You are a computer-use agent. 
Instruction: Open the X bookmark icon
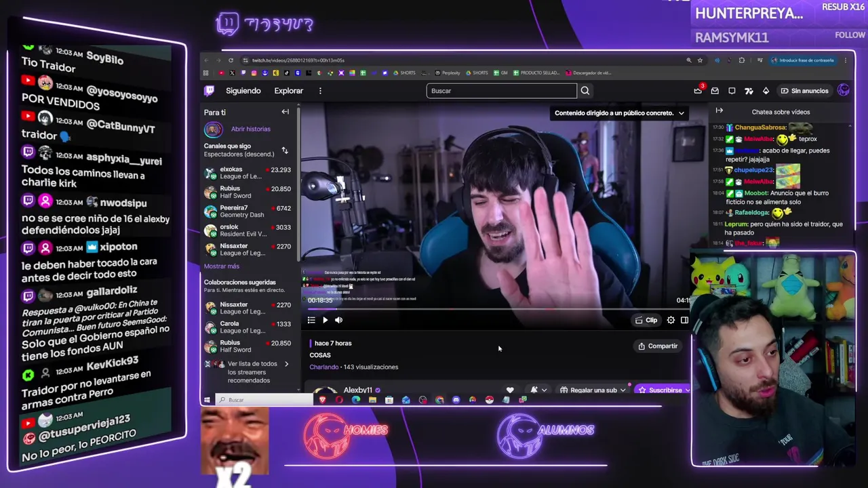pos(232,73)
